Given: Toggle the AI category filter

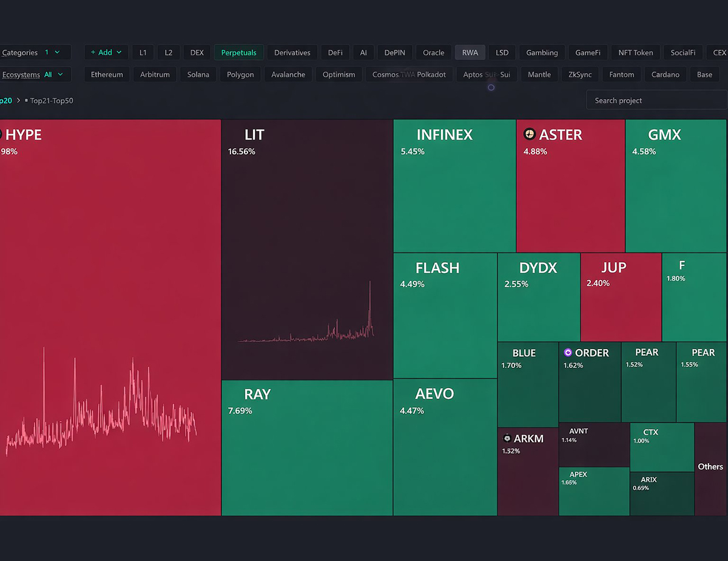Looking at the screenshot, I should pos(363,53).
